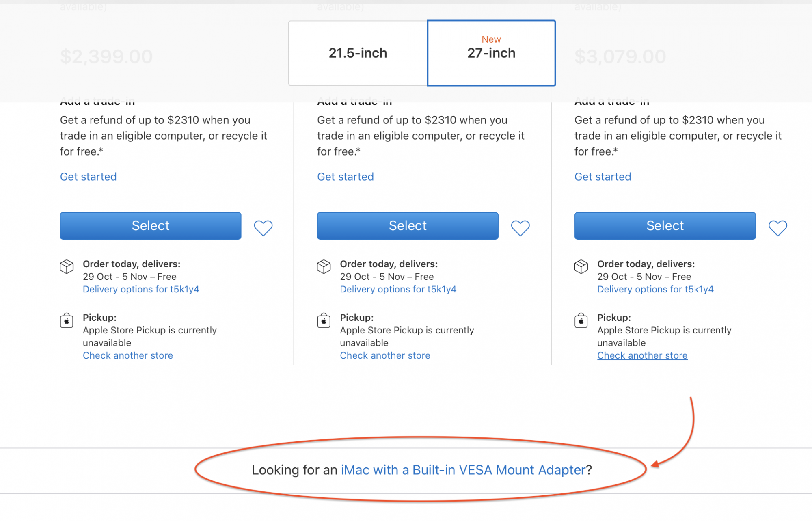Open Delivery options for t5k1y4 in third column
This screenshot has height=521, width=812.
[655, 289]
